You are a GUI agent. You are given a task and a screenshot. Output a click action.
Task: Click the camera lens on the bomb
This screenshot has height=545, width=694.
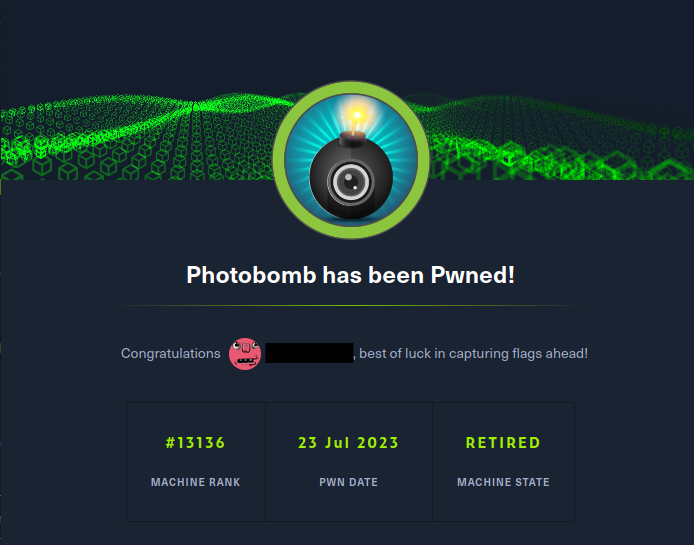(349, 181)
